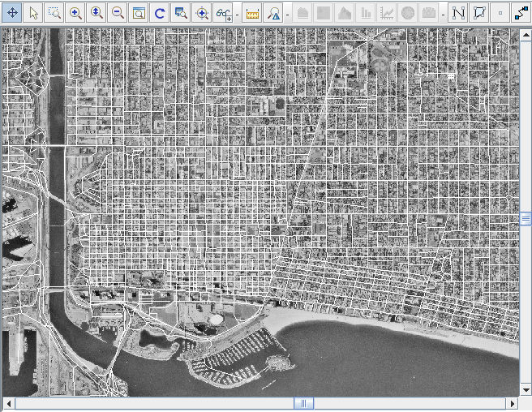
Task: Click the zoom out magnifier tool
Action: coord(118,13)
